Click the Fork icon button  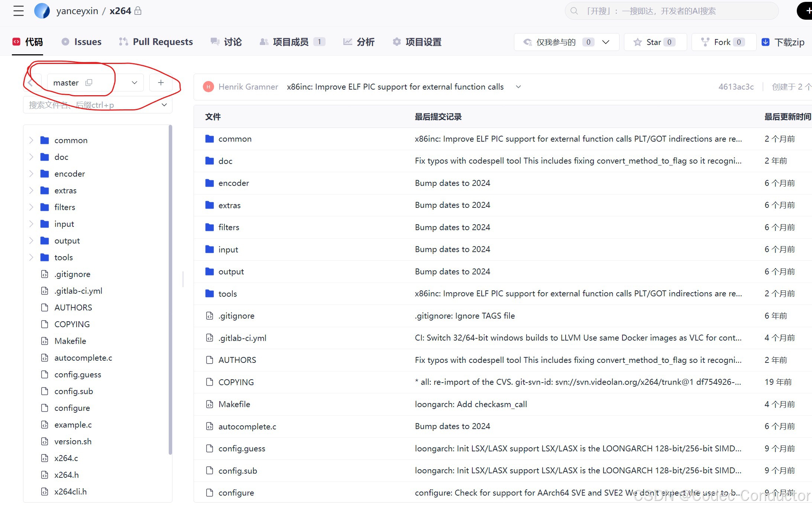[705, 42]
